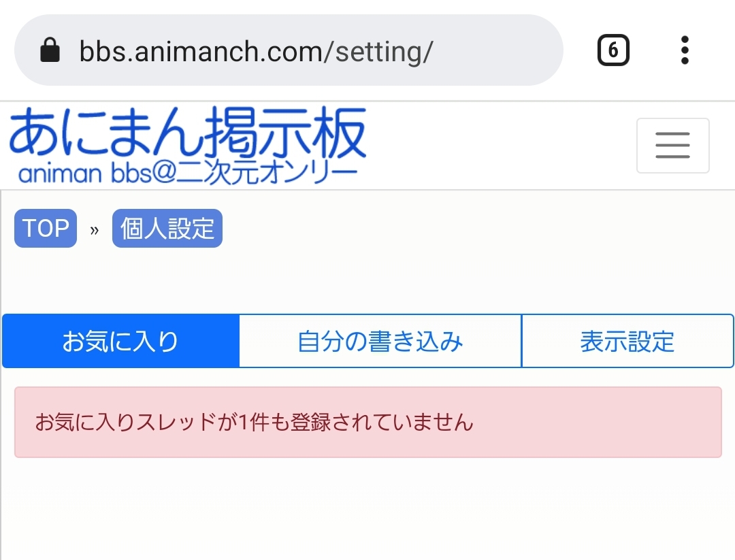The height and width of the screenshot is (560, 735).
Task: Click the 個人設定 breadcrumb badge
Action: 167,229
